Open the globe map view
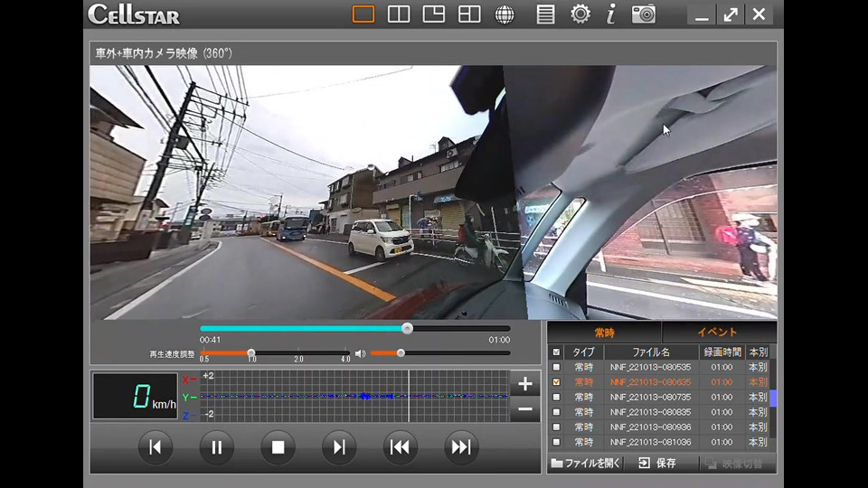The width and height of the screenshot is (868, 488). point(505,14)
